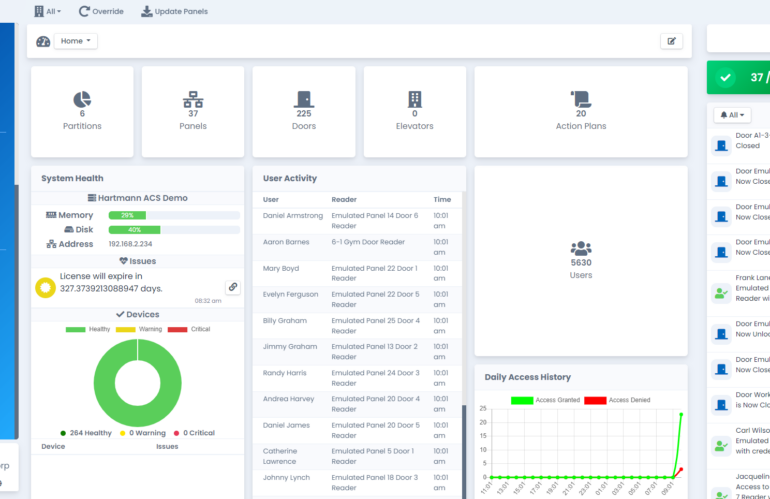Click the Disk usage progress bar

[x=174, y=229]
